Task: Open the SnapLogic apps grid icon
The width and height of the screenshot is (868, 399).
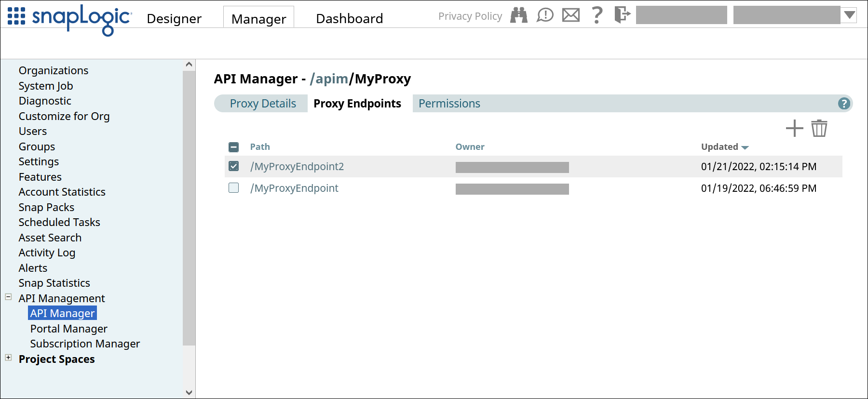Action: (16, 16)
